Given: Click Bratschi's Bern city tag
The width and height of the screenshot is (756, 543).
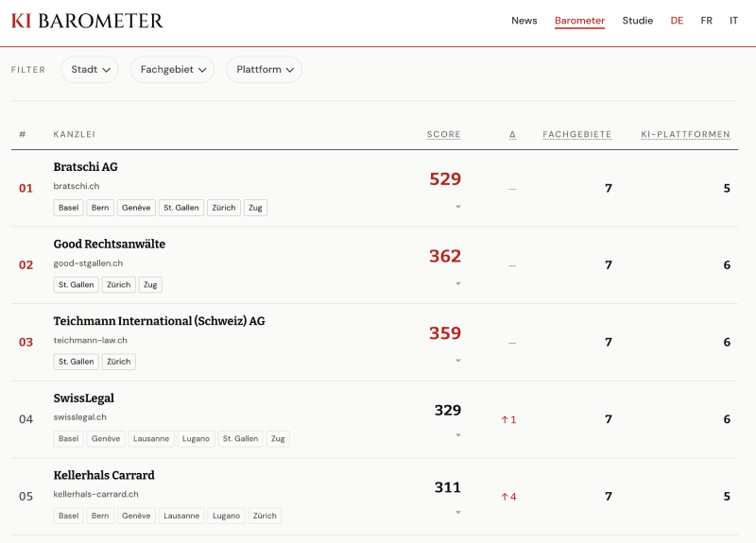Looking at the screenshot, I should [100, 208].
